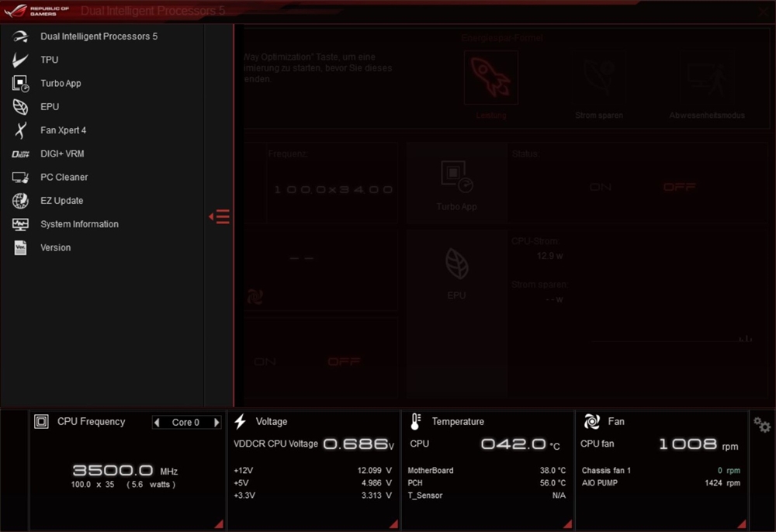Switch the lower-left tile toggle to OFF

tap(344, 362)
